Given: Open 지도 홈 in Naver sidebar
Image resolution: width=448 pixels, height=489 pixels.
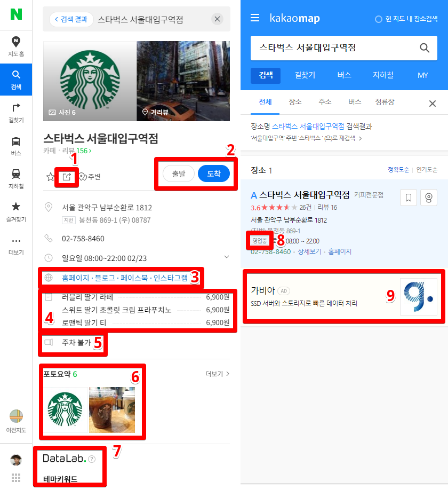Looking at the screenshot, I should pyautogui.click(x=16, y=46).
